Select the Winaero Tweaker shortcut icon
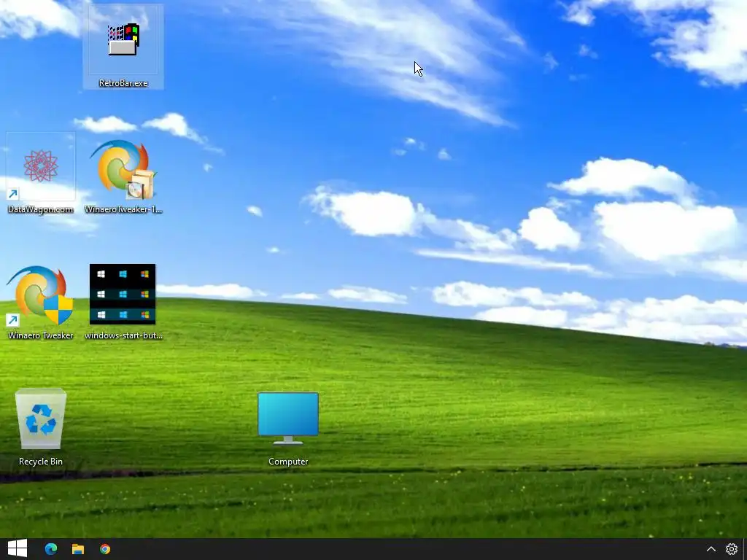This screenshot has height=560, width=747. click(41, 295)
